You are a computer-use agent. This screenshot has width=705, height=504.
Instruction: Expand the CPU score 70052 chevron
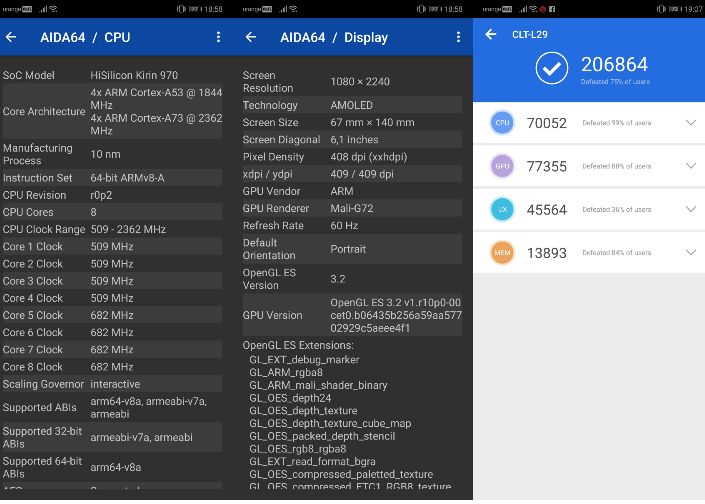[x=690, y=123]
